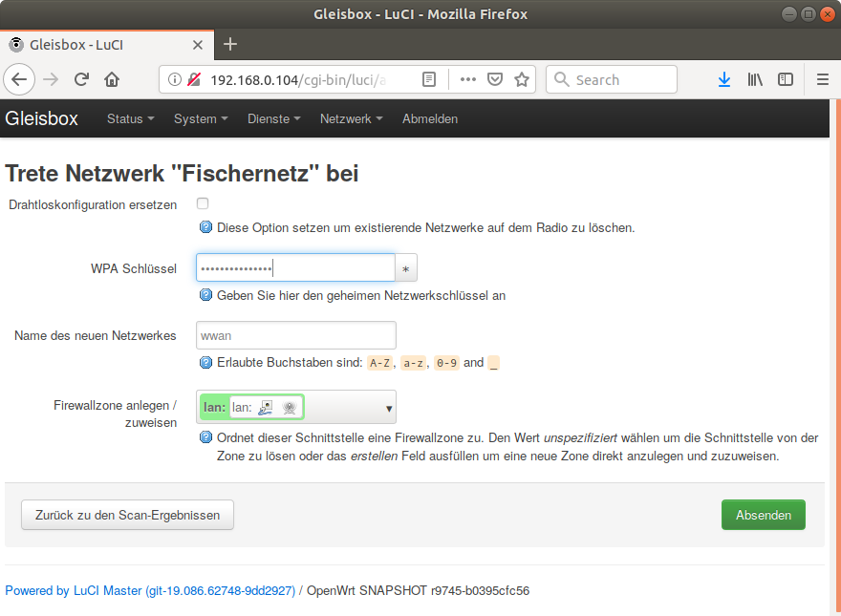Click help icon beside firewall zone hint

206,437
